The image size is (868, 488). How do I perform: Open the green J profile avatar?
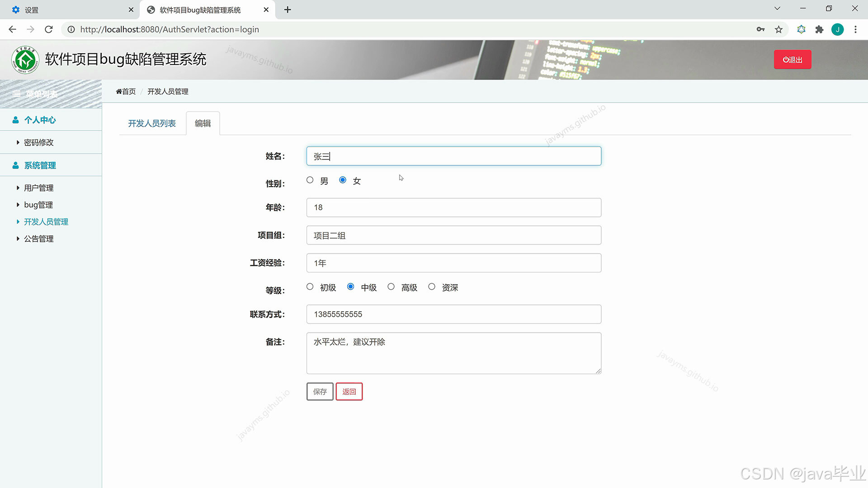coord(837,29)
